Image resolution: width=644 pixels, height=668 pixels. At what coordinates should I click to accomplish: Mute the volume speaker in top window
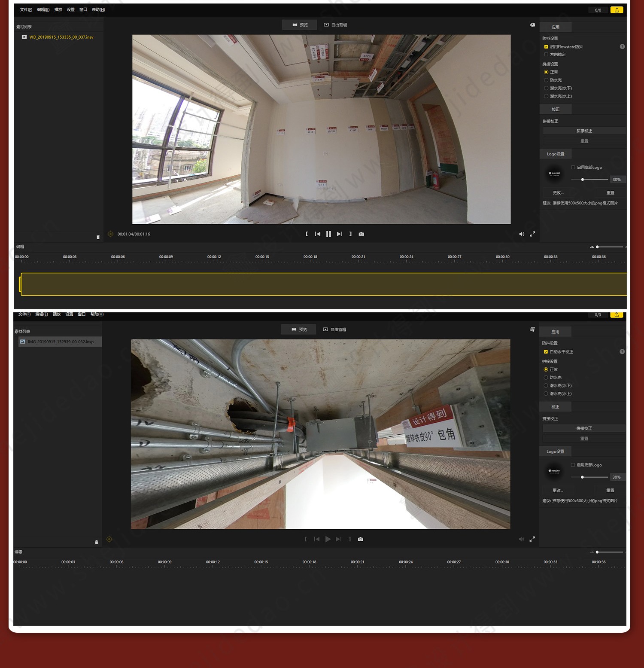(522, 234)
